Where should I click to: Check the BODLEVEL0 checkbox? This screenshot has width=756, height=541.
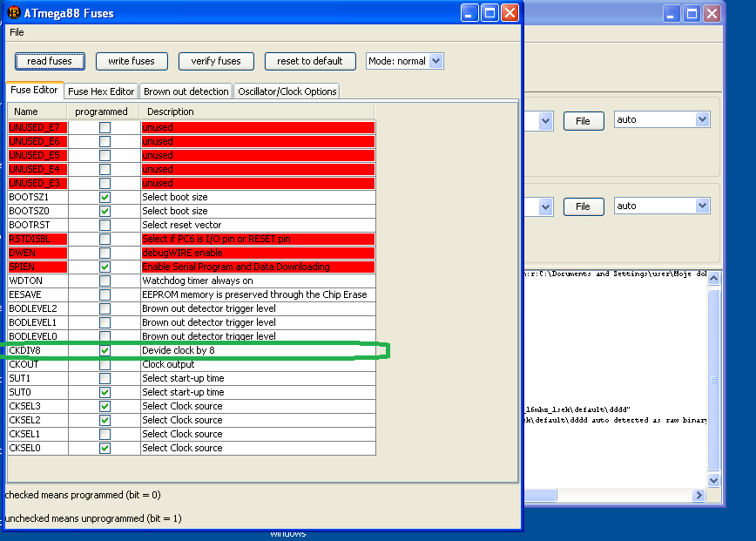click(105, 336)
